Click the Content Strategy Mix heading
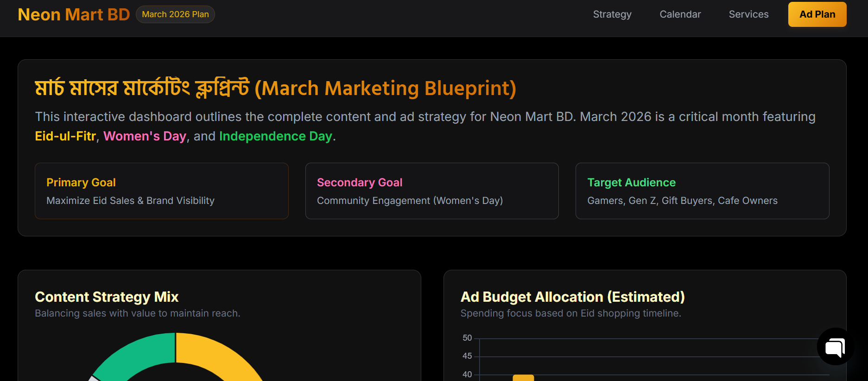The height and width of the screenshot is (381, 868). click(107, 297)
